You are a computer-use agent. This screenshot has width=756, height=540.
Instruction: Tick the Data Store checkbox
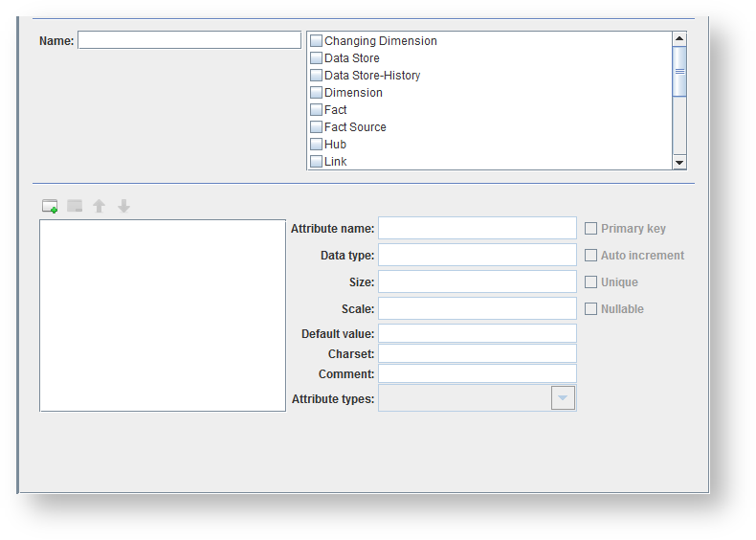coord(316,57)
